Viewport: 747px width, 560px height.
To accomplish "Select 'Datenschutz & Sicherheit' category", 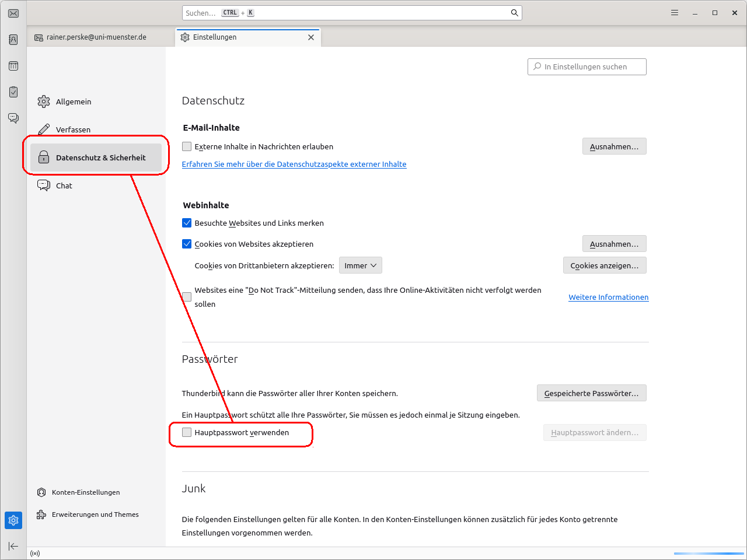I will (96, 157).
